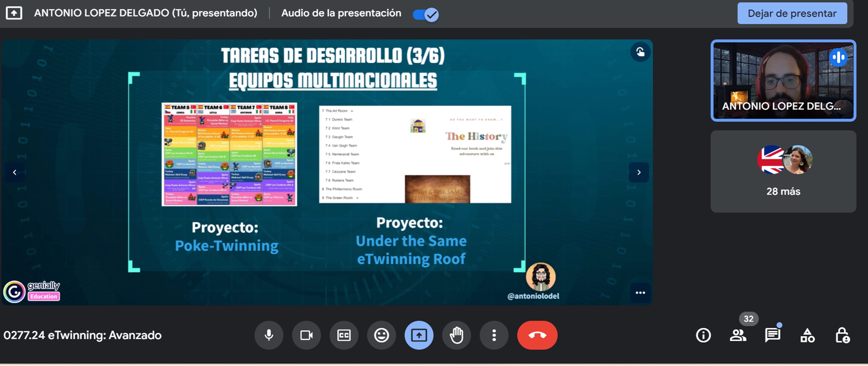Open the emoji reactions picker
The image size is (868, 366).
(x=382, y=335)
